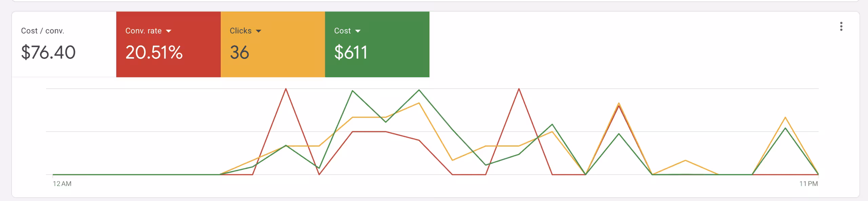868x201 pixels.
Task: Open the three-dot more options menu
Action: tap(841, 26)
